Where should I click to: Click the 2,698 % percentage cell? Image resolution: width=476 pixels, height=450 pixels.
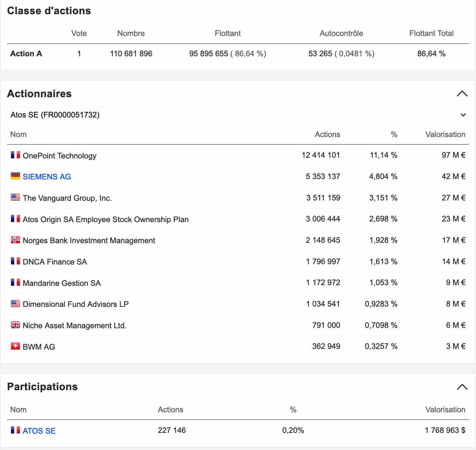(383, 219)
